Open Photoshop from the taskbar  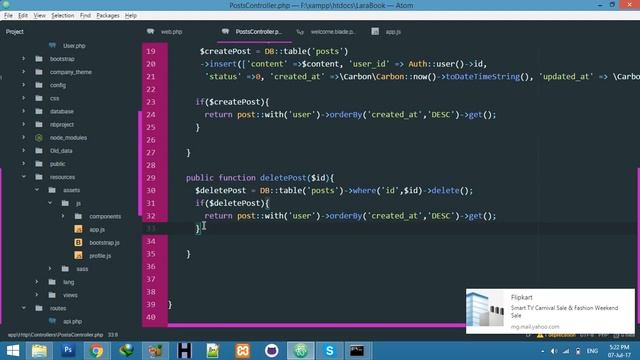tap(68, 351)
